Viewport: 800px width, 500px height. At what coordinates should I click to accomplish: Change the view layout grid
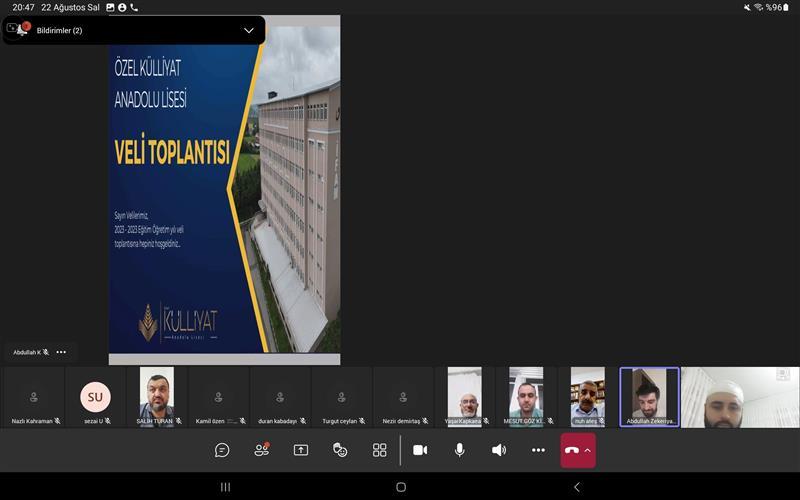380,450
